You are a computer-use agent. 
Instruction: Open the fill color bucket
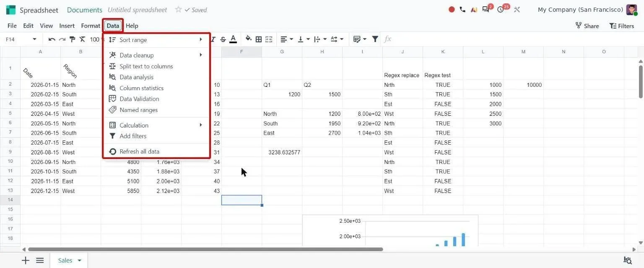pyautogui.click(x=249, y=39)
